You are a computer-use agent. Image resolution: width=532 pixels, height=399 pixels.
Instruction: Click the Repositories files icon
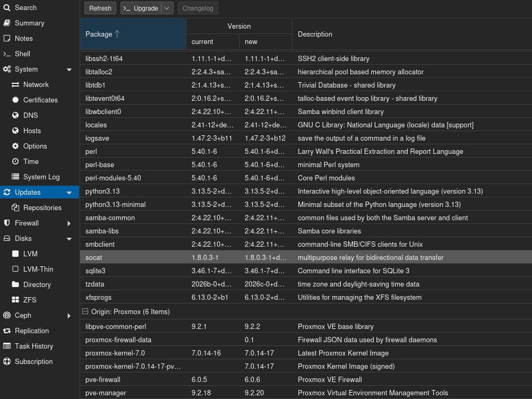tap(15, 208)
